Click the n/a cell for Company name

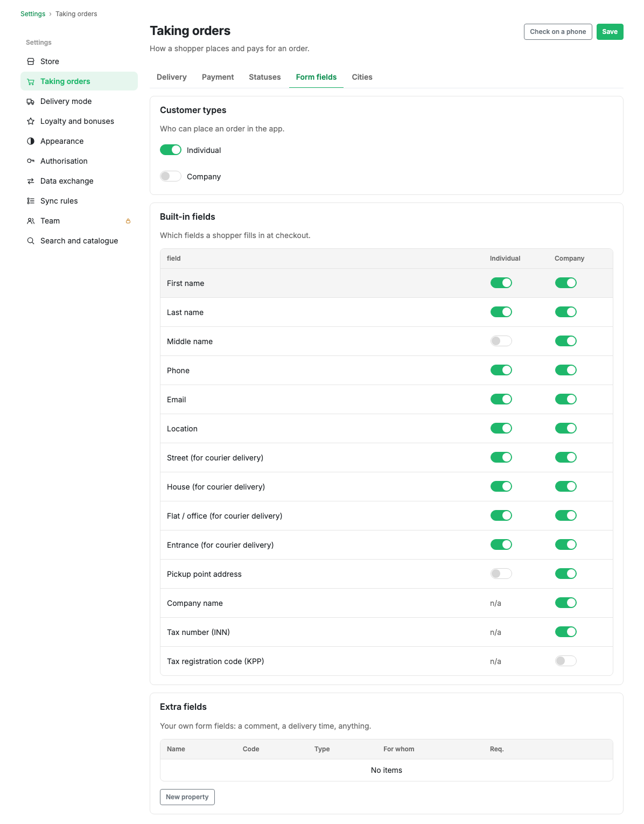pyautogui.click(x=495, y=603)
